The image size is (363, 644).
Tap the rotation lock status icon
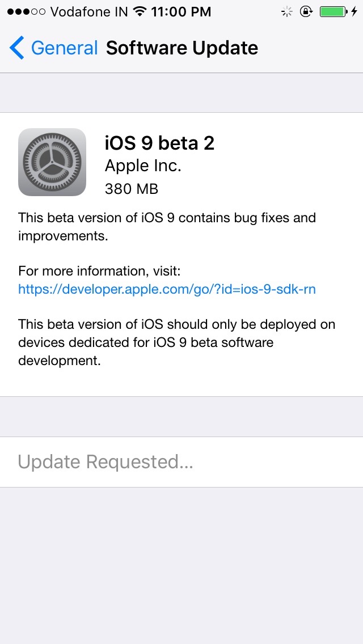pyautogui.click(x=306, y=11)
